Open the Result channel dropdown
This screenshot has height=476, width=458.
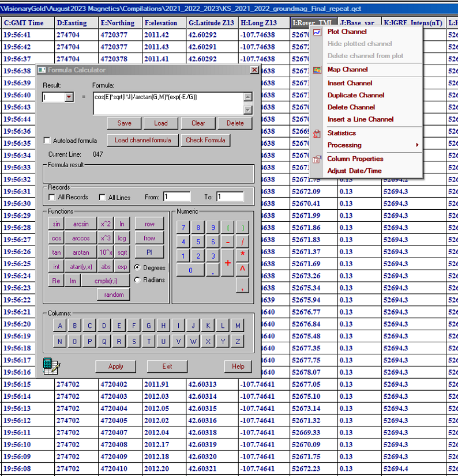[x=69, y=97]
